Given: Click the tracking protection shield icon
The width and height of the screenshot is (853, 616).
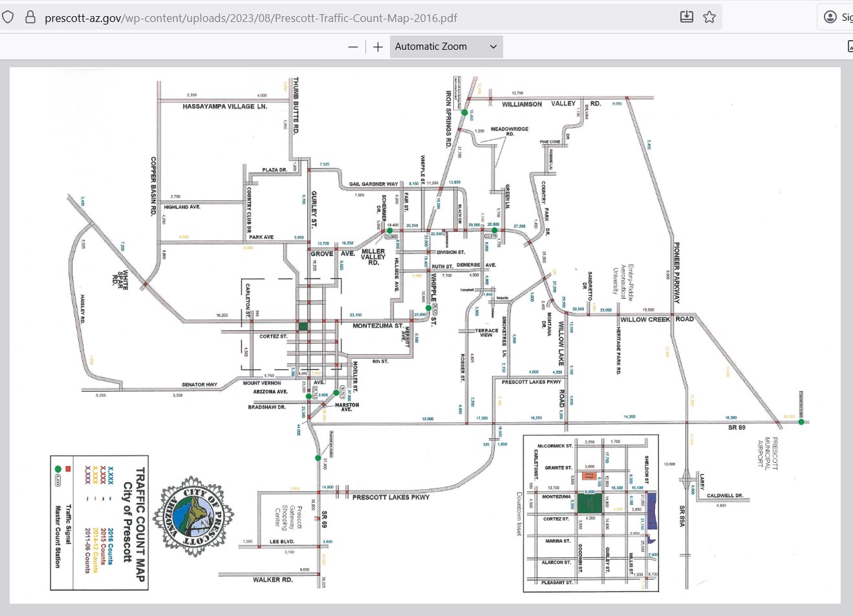Looking at the screenshot, I should [8, 17].
